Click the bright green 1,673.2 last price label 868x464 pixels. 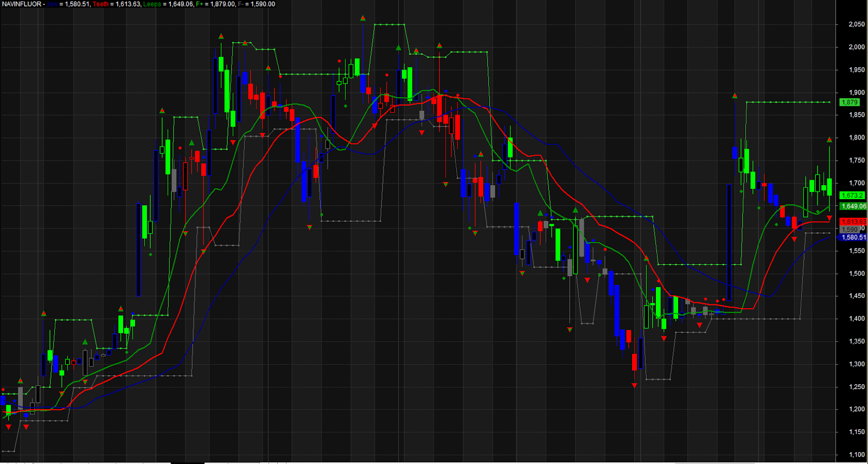click(x=852, y=195)
